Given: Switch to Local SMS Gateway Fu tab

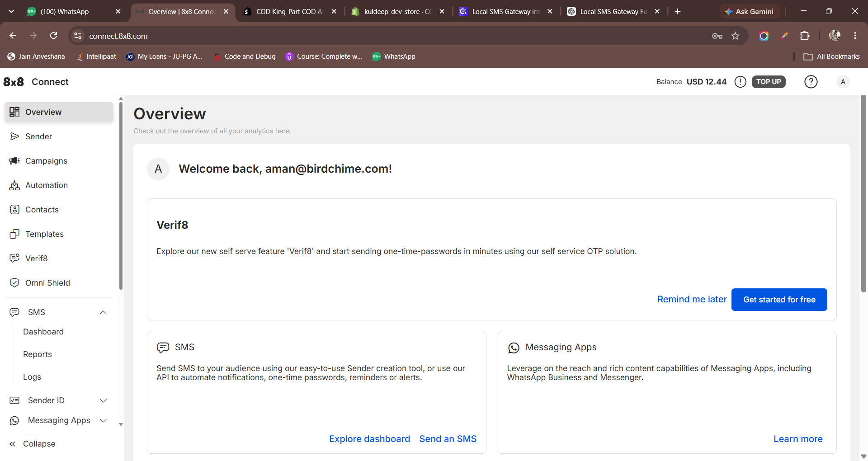Looking at the screenshot, I should (613, 12).
